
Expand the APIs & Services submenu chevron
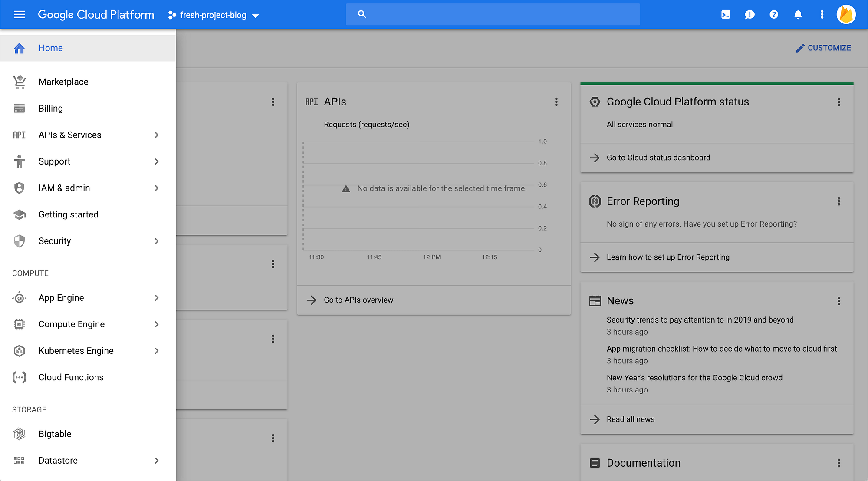point(157,135)
